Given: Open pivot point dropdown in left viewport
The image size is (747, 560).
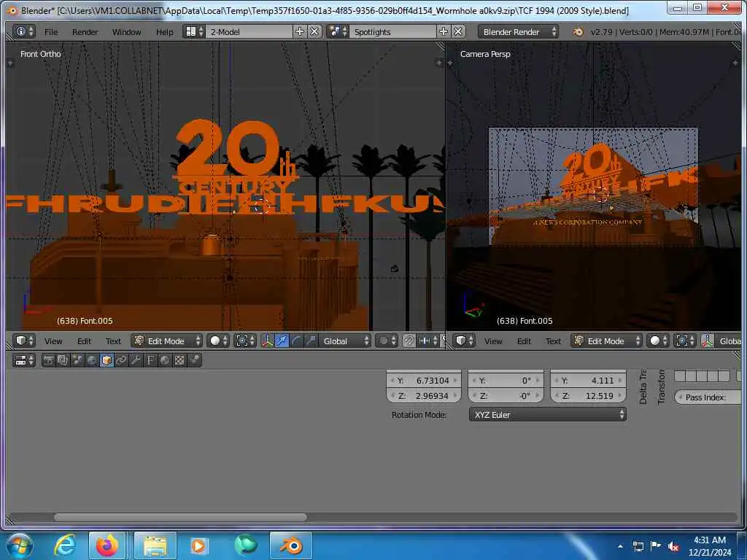Looking at the screenshot, I should coord(245,341).
